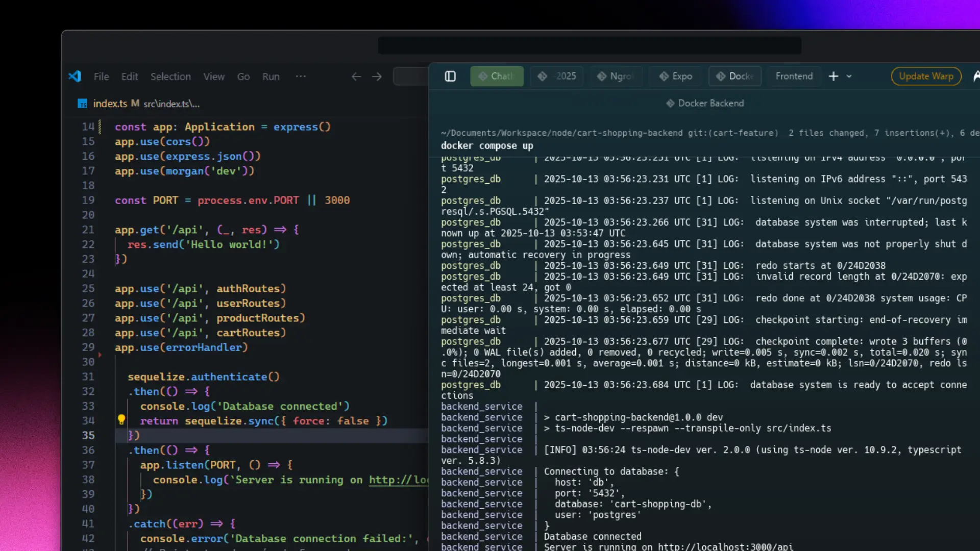The height and width of the screenshot is (551, 980).
Task: Click the lightbulb quick fix icon
Action: coord(121,420)
